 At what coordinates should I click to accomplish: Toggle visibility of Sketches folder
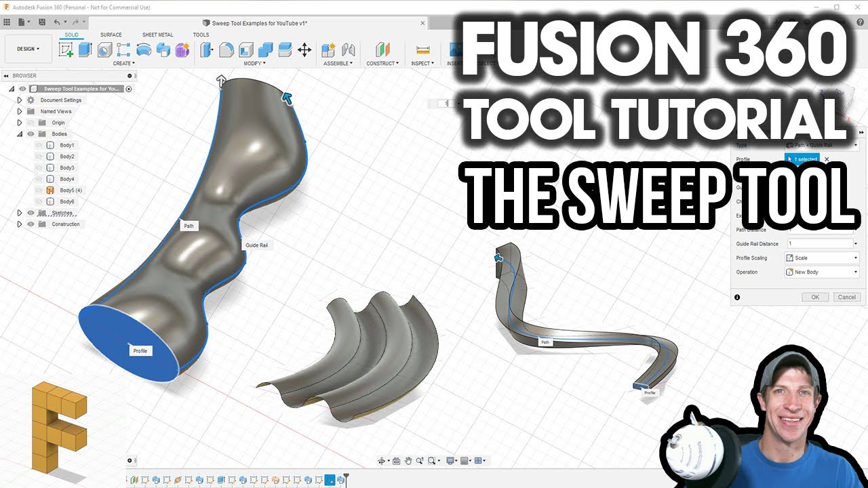pyautogui.click(x=31, y=213)
